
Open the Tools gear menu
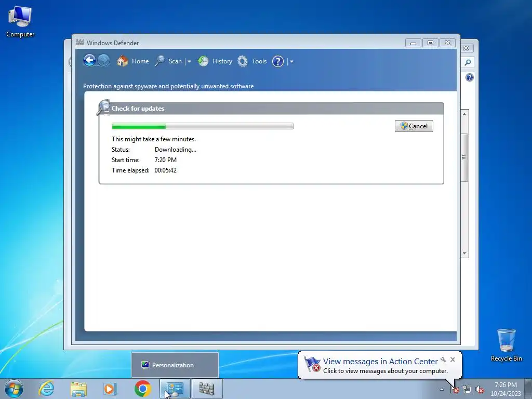252,61
